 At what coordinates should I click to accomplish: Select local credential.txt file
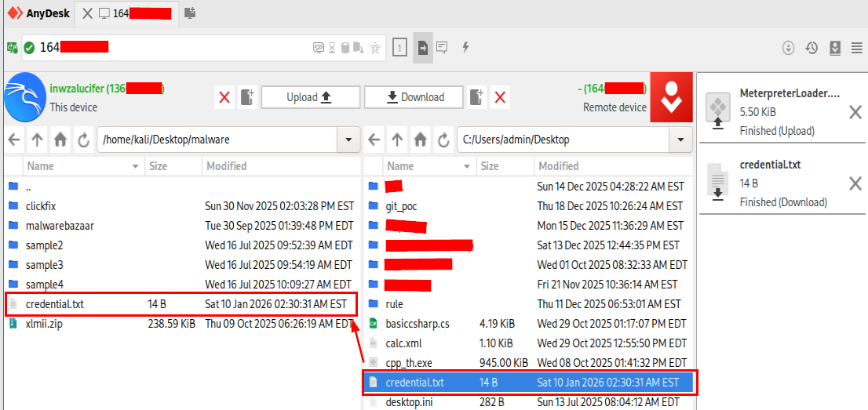click(181, 304)
